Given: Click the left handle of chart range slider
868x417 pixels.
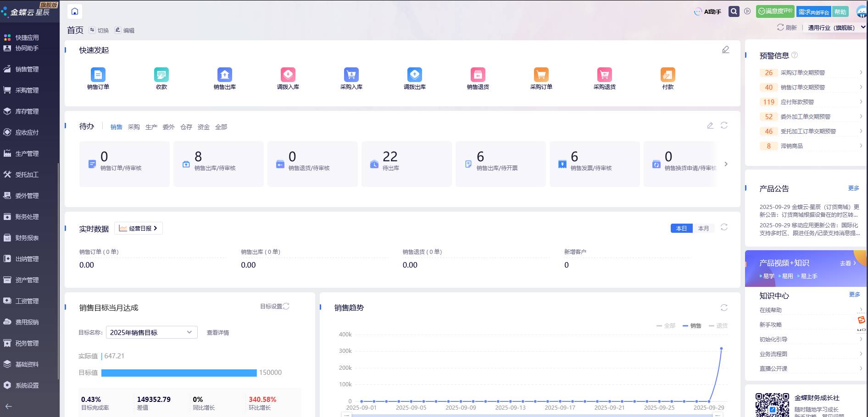Looking at the screenshot, I should coord(347,415).
